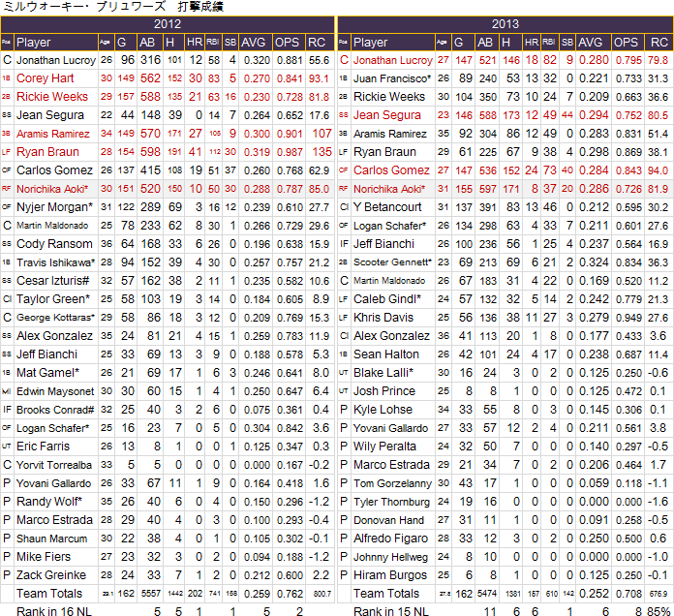Click Sean Halton player name
674x616 pixels.
tap(386, 354)
